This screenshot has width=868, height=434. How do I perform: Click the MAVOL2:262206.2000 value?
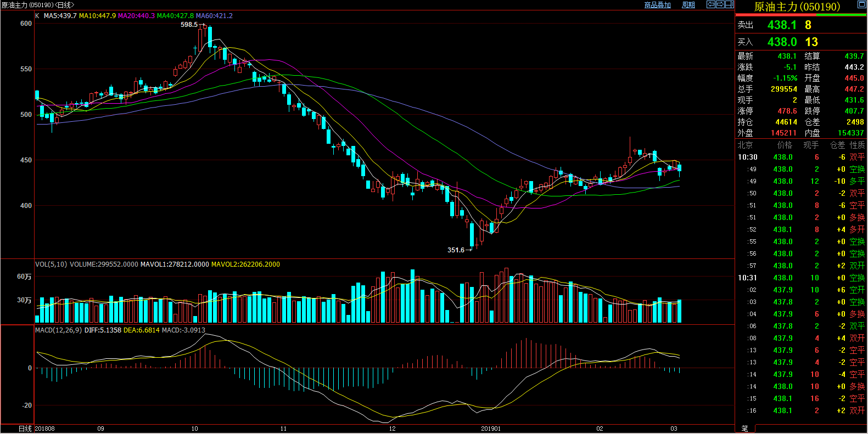point(245,264)
